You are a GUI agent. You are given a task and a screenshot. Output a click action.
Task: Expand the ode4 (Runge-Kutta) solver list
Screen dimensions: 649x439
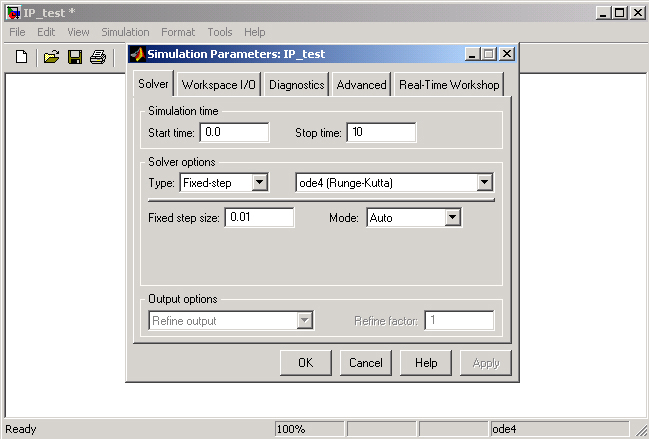tap(485, 182)
